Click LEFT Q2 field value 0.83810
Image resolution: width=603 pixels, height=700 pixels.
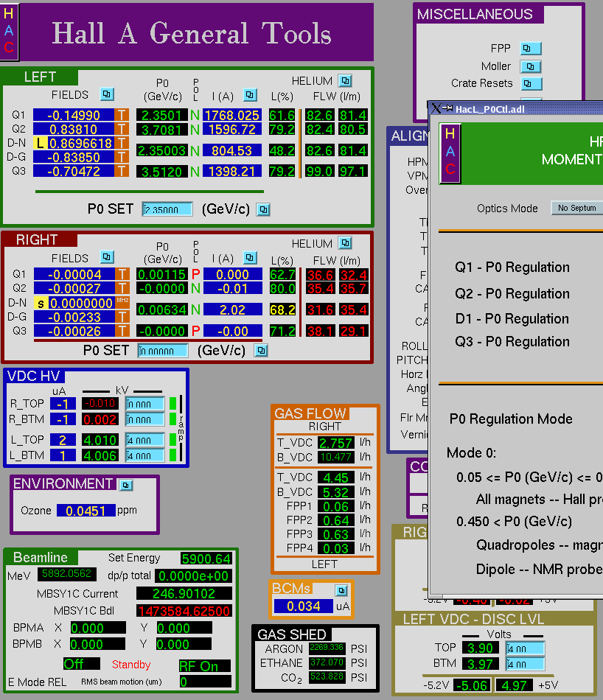coord(74,130)
